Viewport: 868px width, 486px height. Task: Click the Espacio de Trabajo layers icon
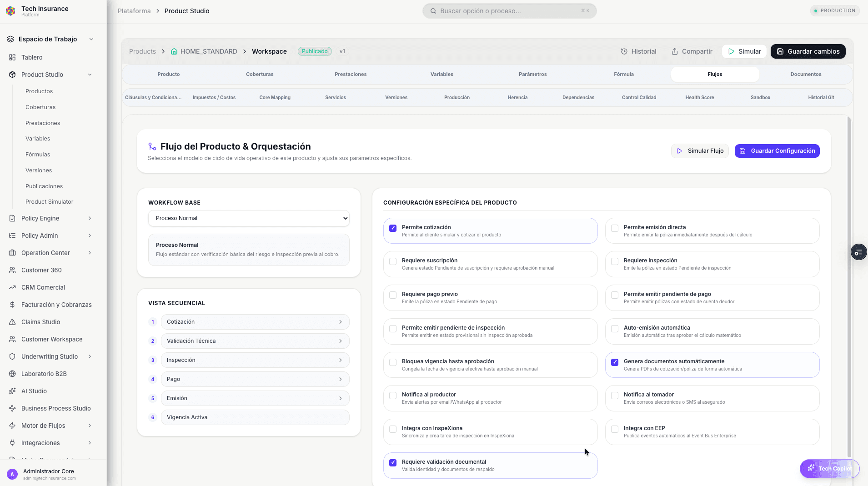tap(10, 39)
